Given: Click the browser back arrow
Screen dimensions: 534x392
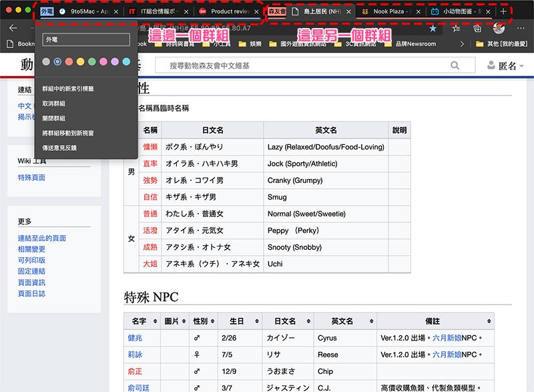Looking at the screenshot, I should tap(13, 29).
